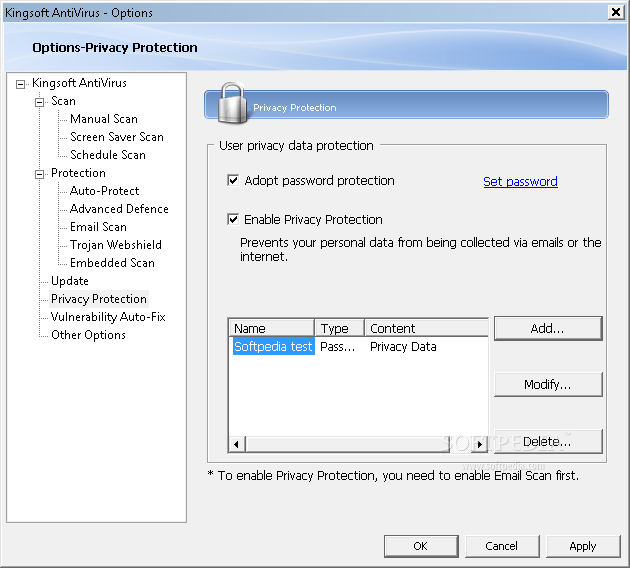Open Schedule Scan settings

(x=108, y=155)
